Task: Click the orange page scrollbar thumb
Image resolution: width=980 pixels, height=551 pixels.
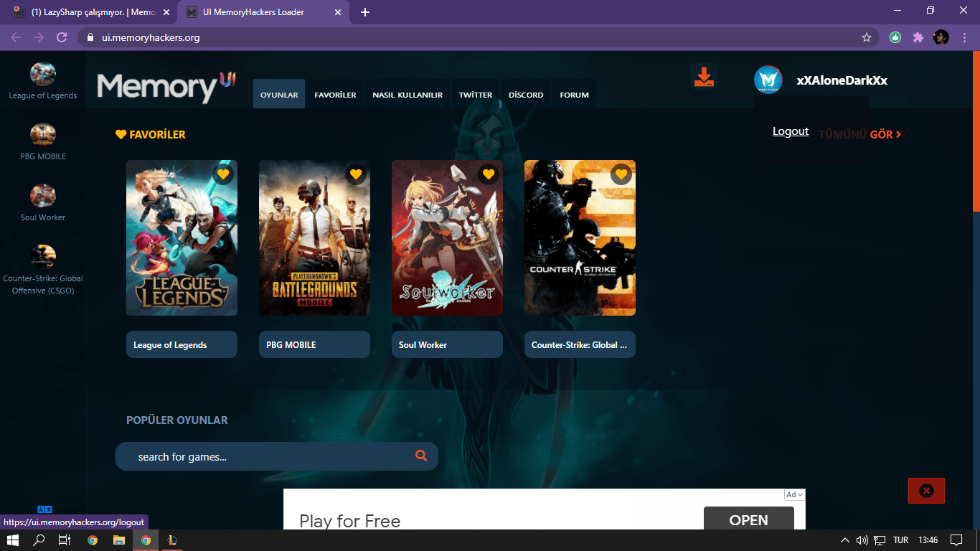Action: pyautogui.click(x=976, y=131)
